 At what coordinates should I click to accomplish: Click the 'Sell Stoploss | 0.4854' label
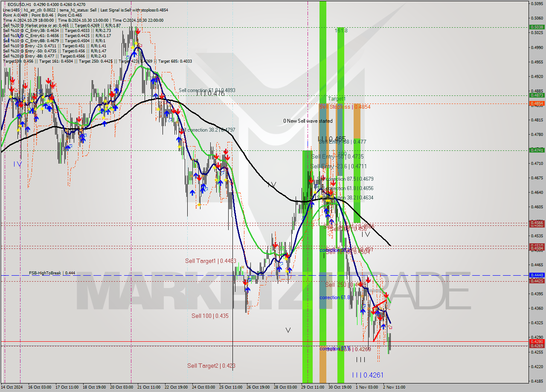pyautogui.click(x=345, y=107)
